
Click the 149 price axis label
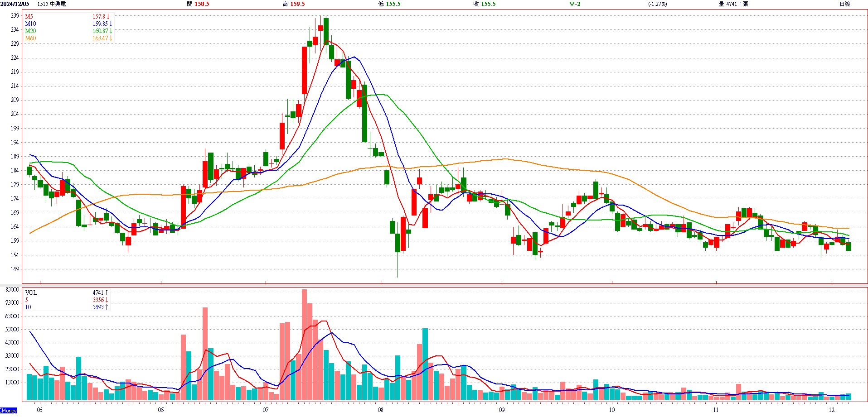tap(15, 269)
